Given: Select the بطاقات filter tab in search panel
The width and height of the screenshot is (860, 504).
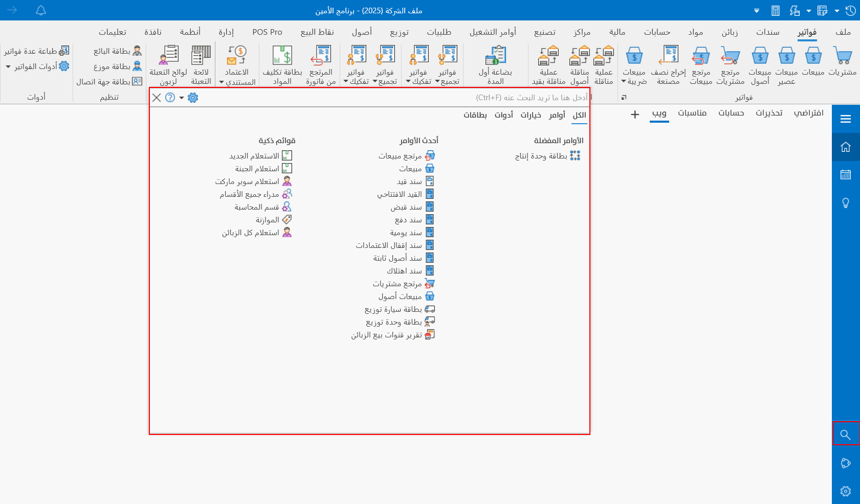Looking at the screenshot, I should [475, 115].
